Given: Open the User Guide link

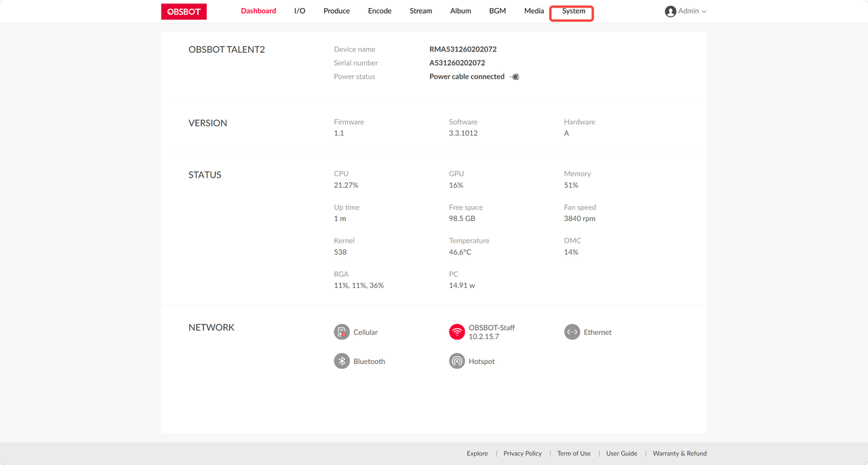Looking at the screenshot, I should point(622,453).
